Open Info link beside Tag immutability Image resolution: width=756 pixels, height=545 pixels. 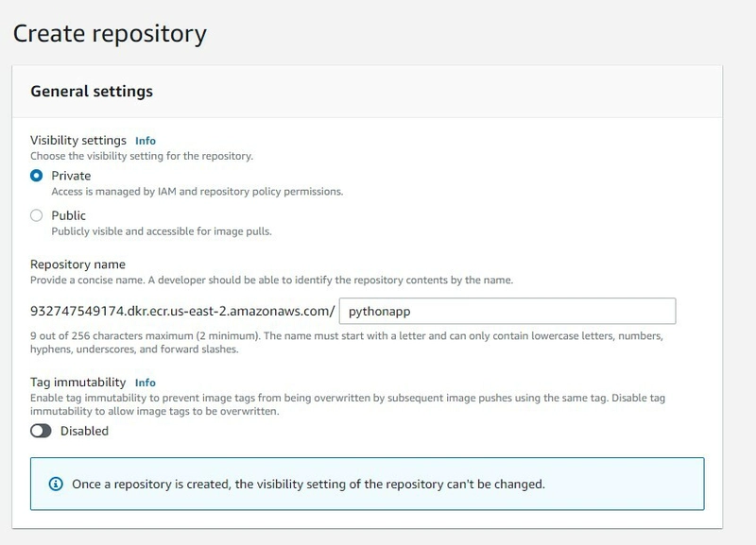[x=146, y=383]
